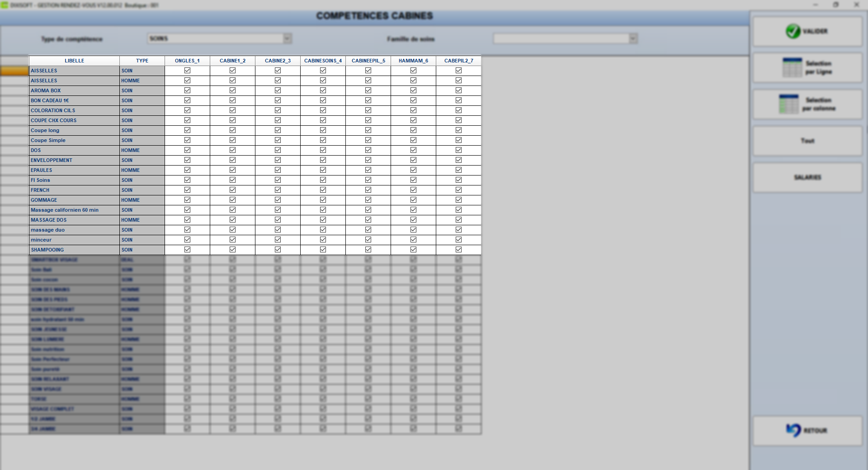The image size is (868, 470).
Task: Uncheck CABINE2_3 for GOMMAGE row
Action: pyautogui.click(x=278, y=200)
